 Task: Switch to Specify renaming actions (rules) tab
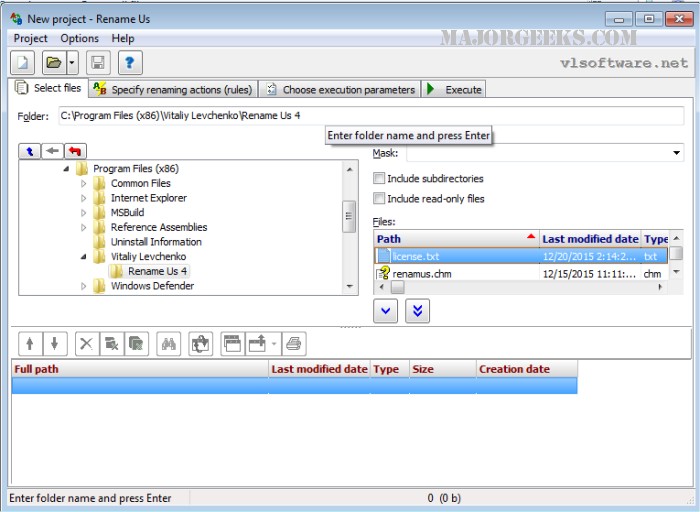pos(172,89)
